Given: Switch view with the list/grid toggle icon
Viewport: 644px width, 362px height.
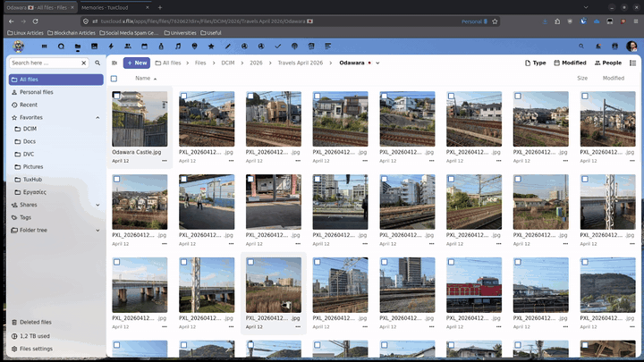Looking at the screenshot, I should click(x=632, y=63).
